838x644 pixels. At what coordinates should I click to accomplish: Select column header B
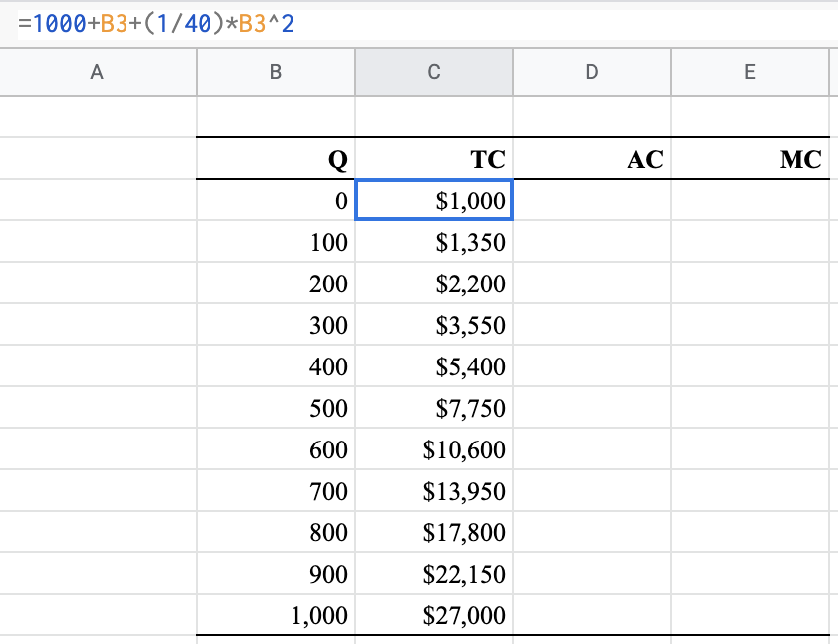pos(275,72)
